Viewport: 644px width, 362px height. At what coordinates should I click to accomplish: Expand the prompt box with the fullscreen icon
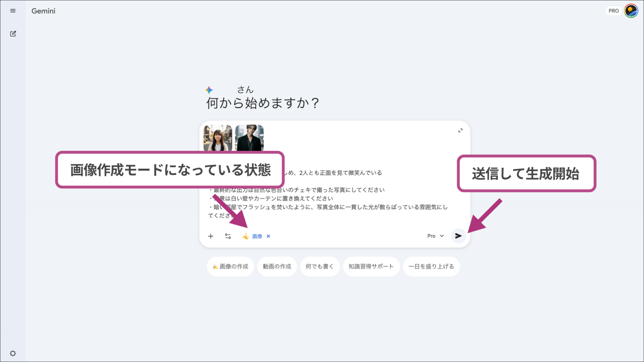click(x=460, y=130)
